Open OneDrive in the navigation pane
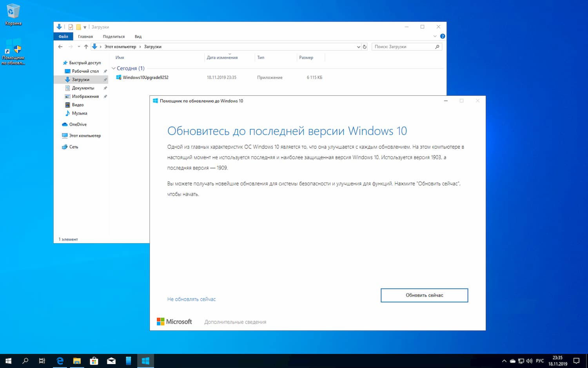 point(77,124)
